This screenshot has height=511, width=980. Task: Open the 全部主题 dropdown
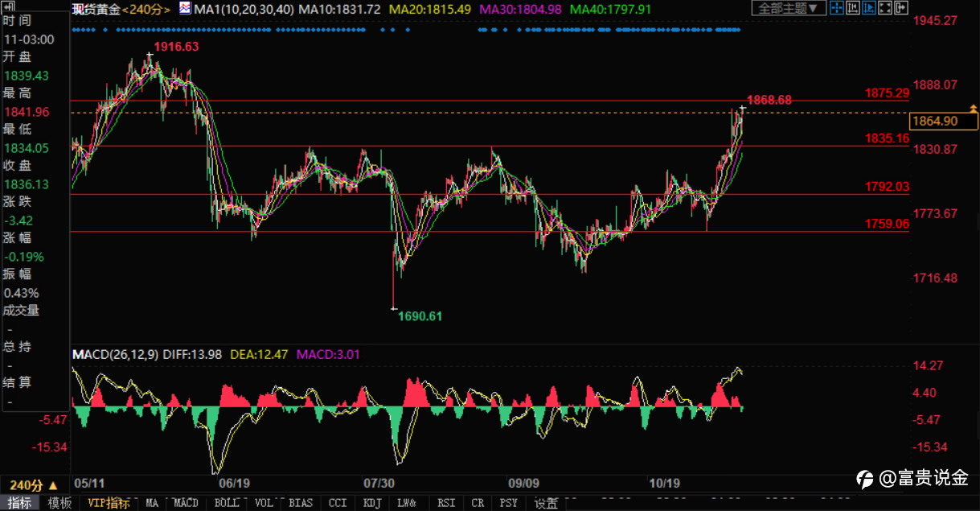(x=789, y=8)
